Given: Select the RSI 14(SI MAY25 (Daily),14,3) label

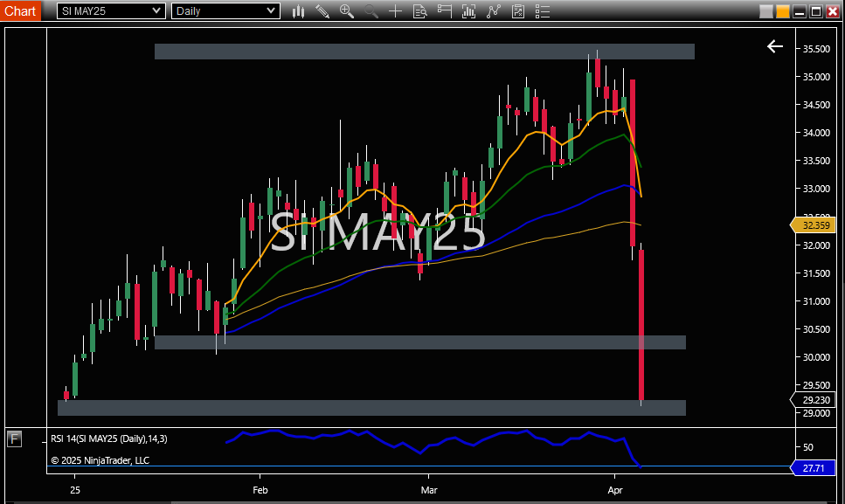Looking at the screenshot, I should (109, 438).
